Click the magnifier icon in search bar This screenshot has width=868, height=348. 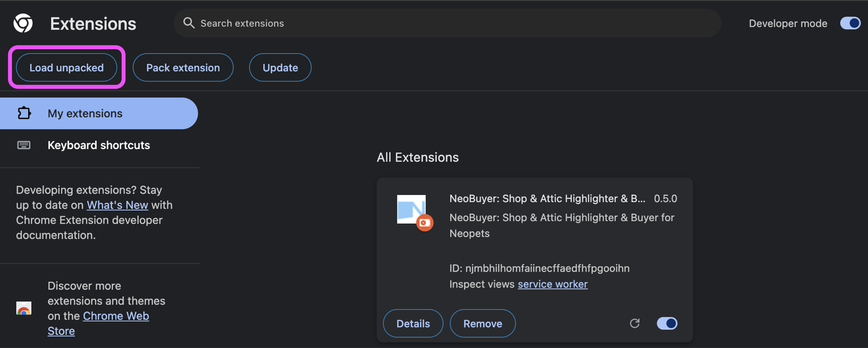(x=189, y=23)
